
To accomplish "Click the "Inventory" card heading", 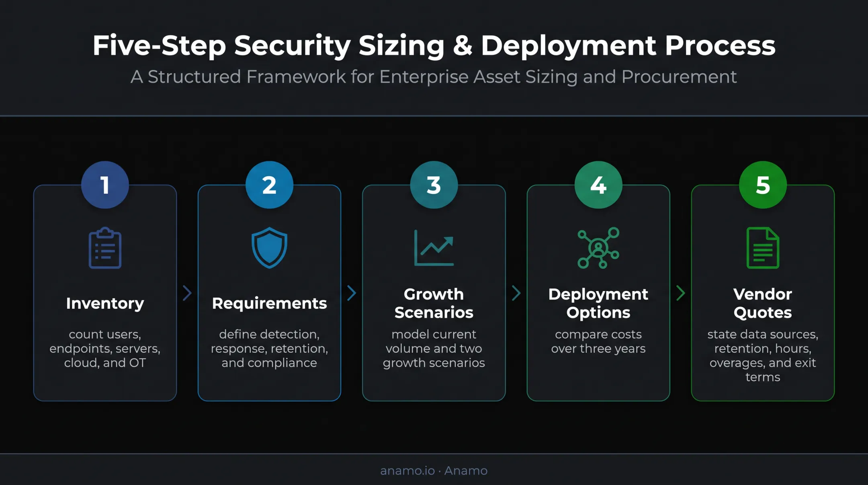I will (105, 303).
